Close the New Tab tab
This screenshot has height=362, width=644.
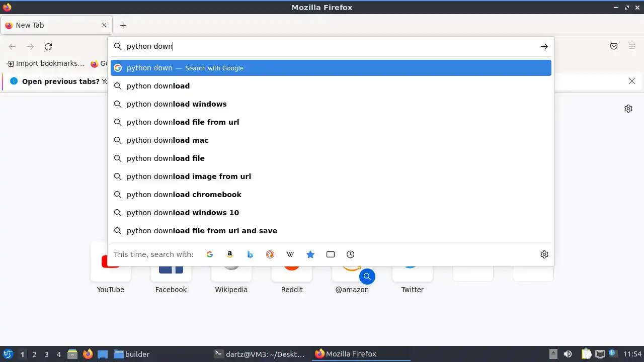[x=104, y=25]
